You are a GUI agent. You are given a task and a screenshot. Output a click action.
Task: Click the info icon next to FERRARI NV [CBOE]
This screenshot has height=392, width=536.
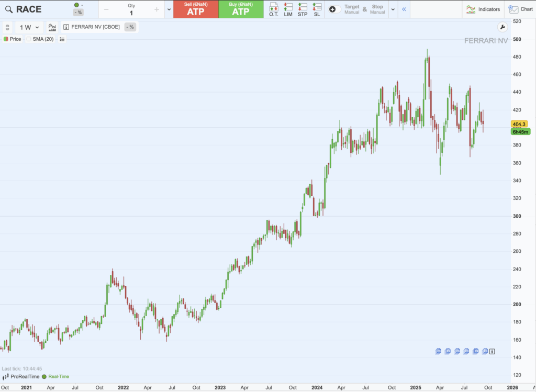[66, 27]
